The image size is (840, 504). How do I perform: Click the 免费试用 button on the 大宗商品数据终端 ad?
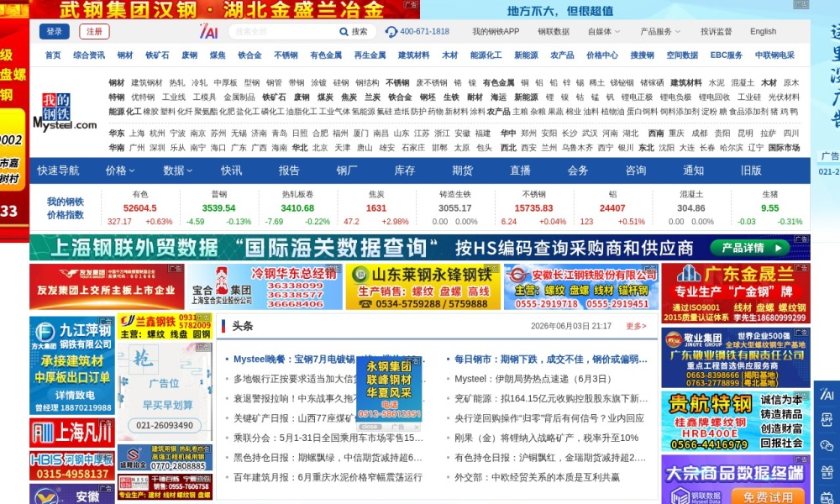(767, 496)
